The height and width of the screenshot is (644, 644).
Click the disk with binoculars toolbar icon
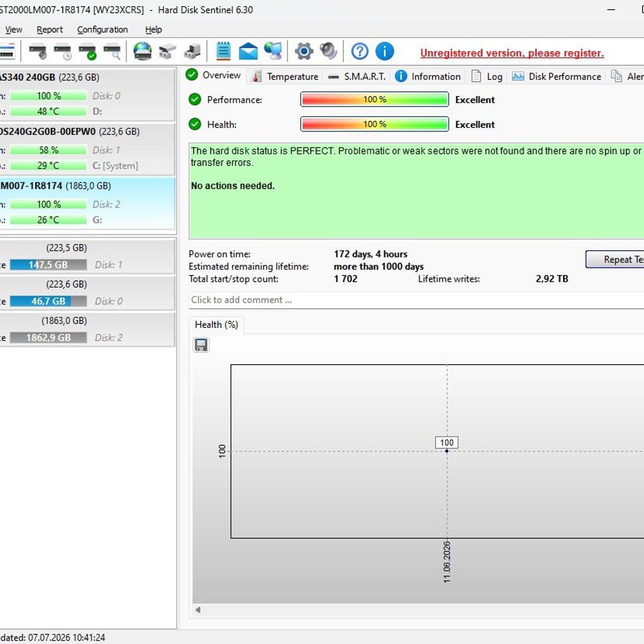tap(167, 52)
